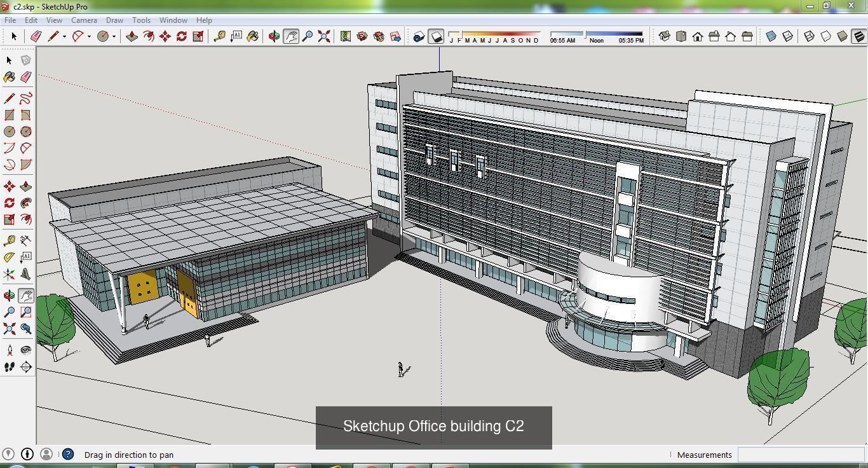Switch to Right view
Viewport: 868px width, 468px height.
point(714,36)
